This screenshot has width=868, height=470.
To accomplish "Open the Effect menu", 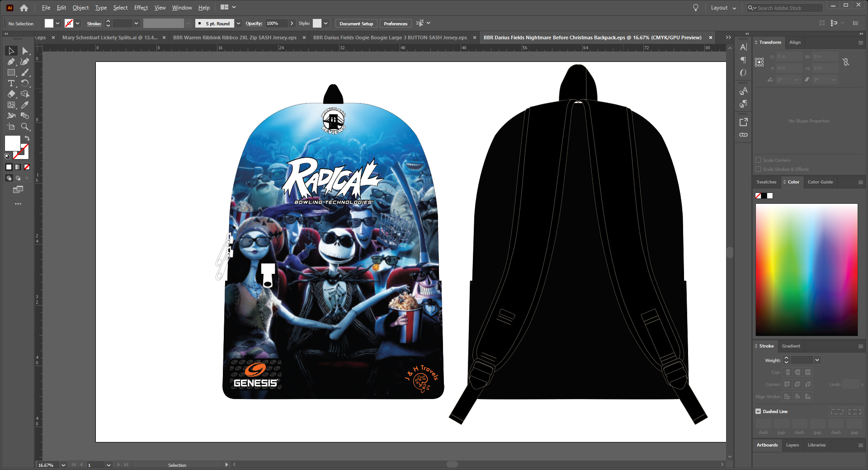I will click(x=141, y=8).
